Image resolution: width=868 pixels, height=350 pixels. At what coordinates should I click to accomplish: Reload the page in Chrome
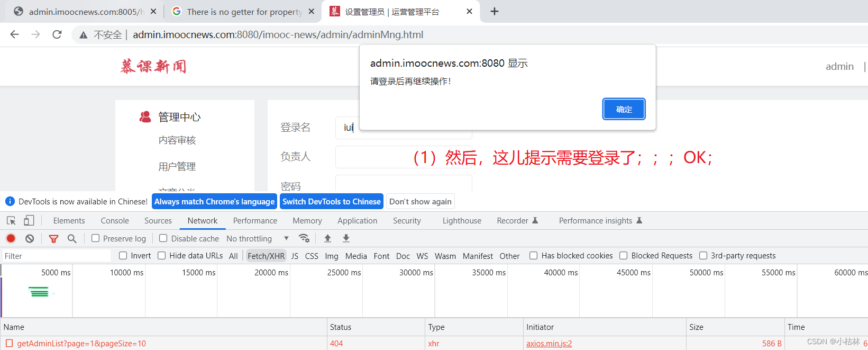tap(57, 34)
